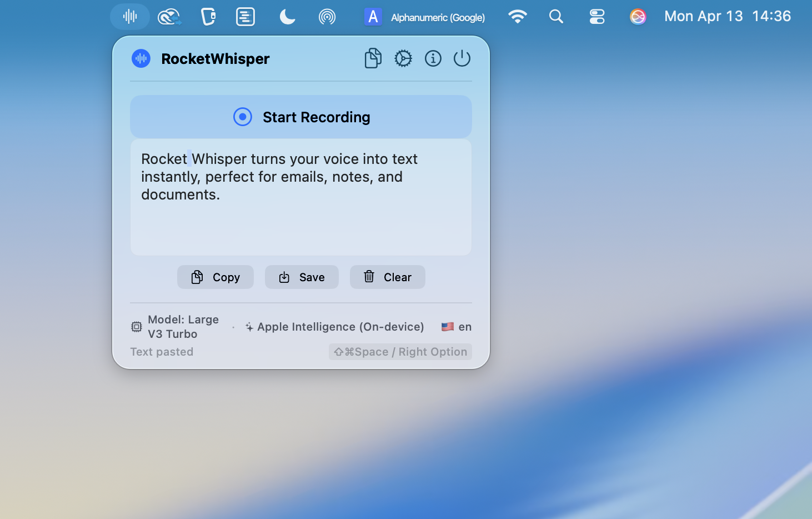Open the Wi-Fi status menu
Screen dimensions: 812x519
(x=518, y=17)
